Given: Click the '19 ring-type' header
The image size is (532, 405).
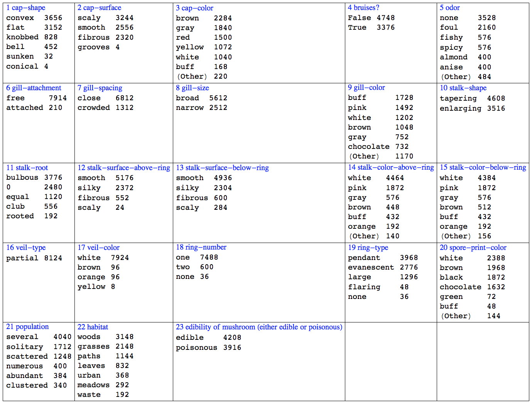Looking at the screenshot, I should click(x=368, y=248).
